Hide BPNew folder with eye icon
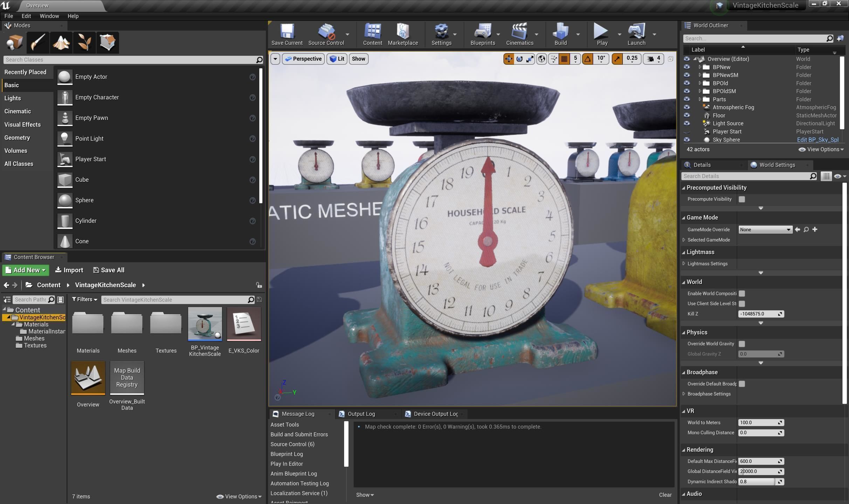 click(686, 67)
